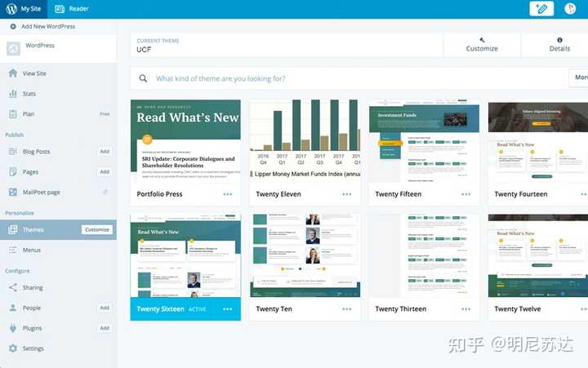Click the Menus list icon
Image resolution: width=588 pixels, height=368 pixels.
13,250
